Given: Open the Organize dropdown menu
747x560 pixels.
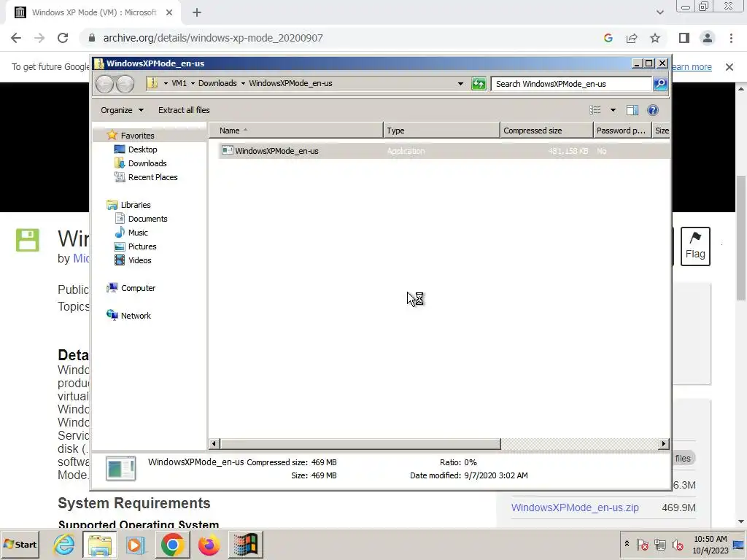Looking at the screenshot, I should (122, 110).
